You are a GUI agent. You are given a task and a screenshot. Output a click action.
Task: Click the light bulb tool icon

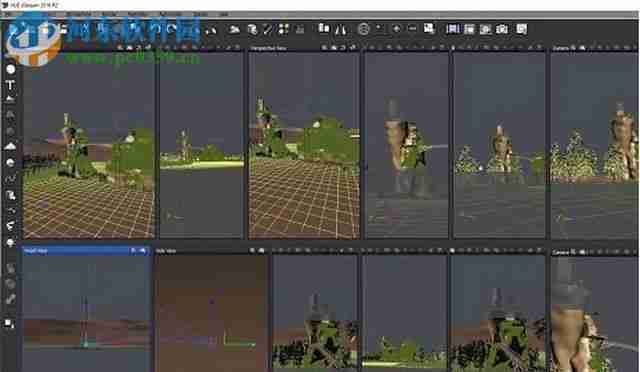tap(11, 243)
